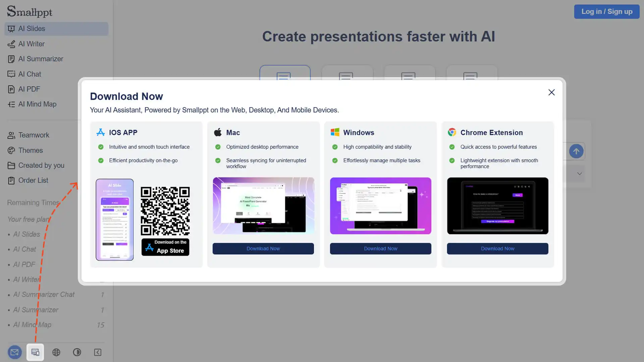644x362 pixels.
Task: Click the IOS APP store icon
Action: coord(101,132)
